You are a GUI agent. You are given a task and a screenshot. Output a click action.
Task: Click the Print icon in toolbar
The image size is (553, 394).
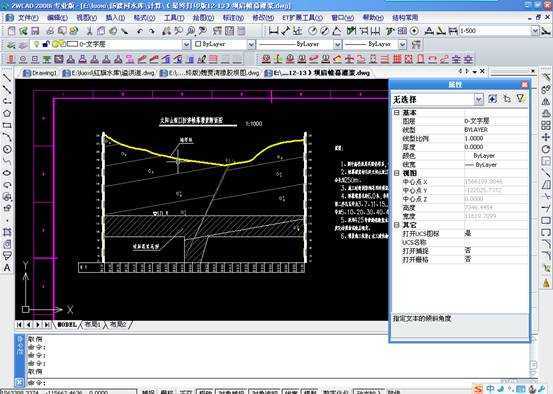coord(50,31)
